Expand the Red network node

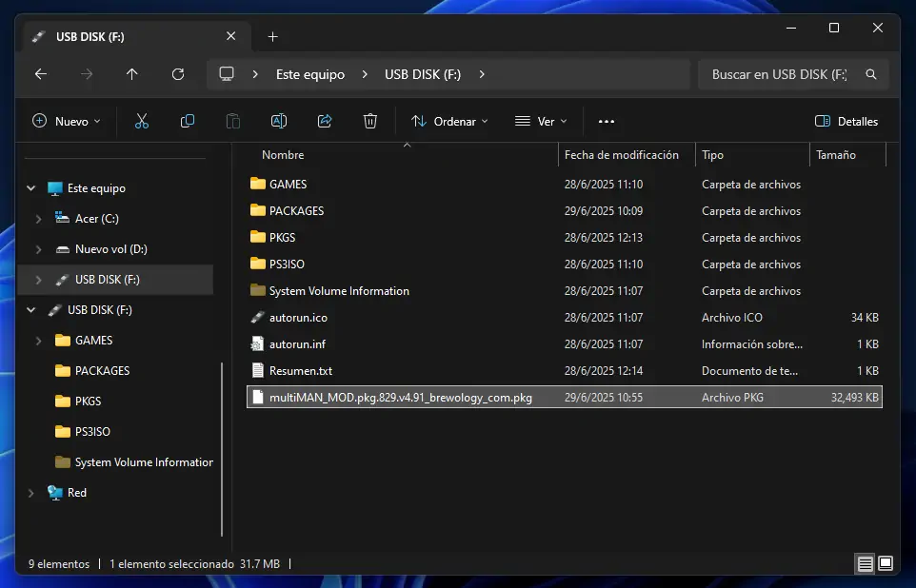pyautogui.click(x=31, y=493)
